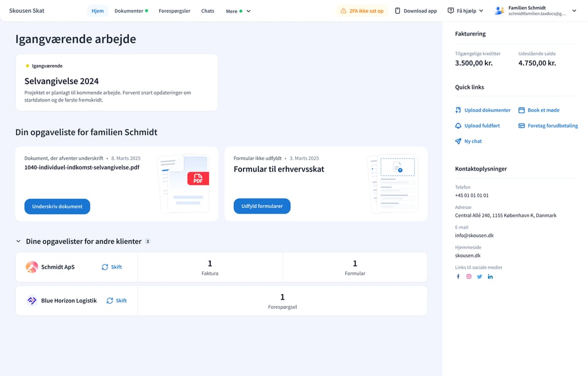Switch to the Dokumenter tab
This screenshot has width=588, height=376.
point(130,11)
